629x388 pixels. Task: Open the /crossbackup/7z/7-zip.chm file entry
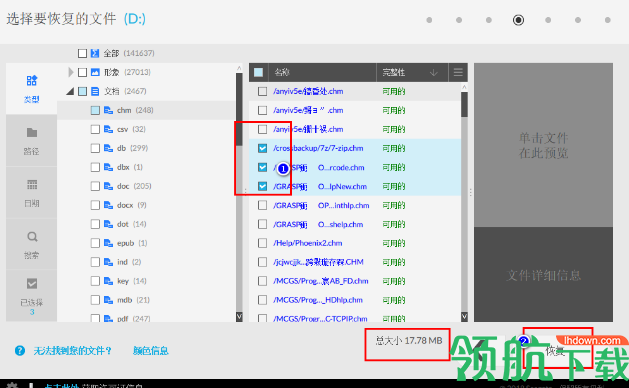coord(318,148)
